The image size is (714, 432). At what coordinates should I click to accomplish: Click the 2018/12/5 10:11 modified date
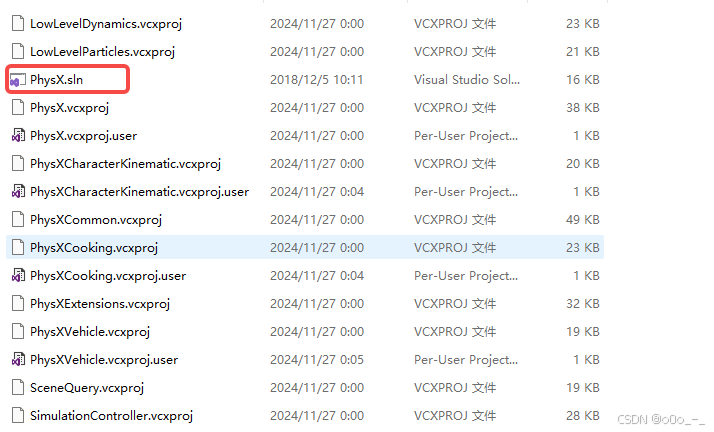[316, 80]
